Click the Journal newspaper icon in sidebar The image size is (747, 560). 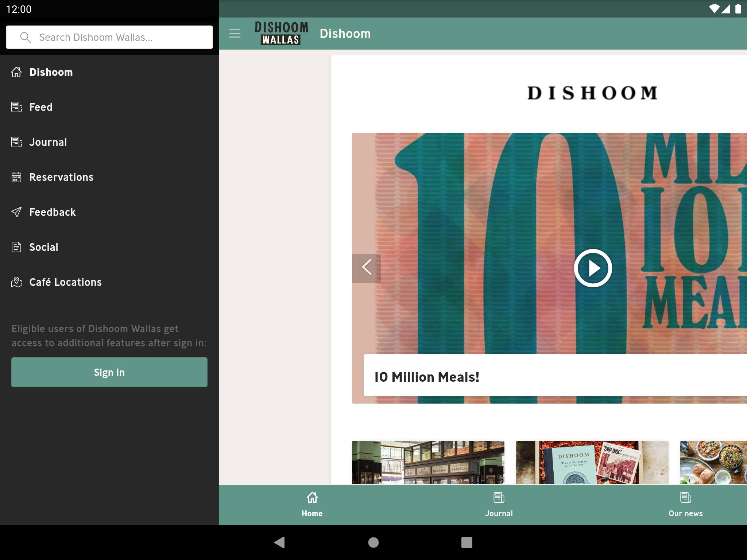pyautogui.click(x=16, y=142)
